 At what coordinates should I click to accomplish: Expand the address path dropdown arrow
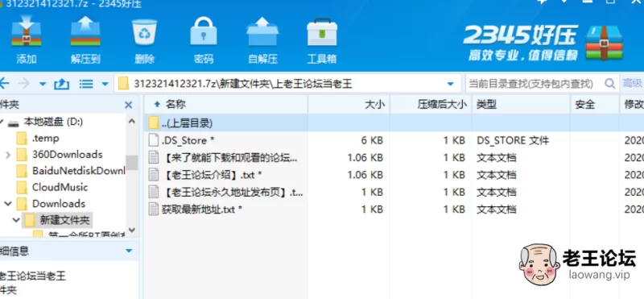[451, 85]
